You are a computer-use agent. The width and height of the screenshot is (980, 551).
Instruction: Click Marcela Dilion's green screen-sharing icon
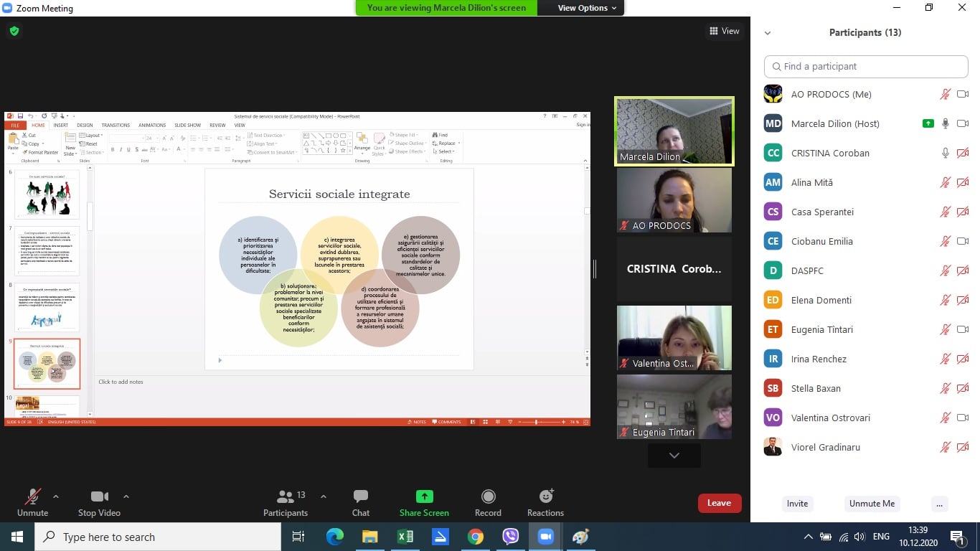[x=928, y=123]
